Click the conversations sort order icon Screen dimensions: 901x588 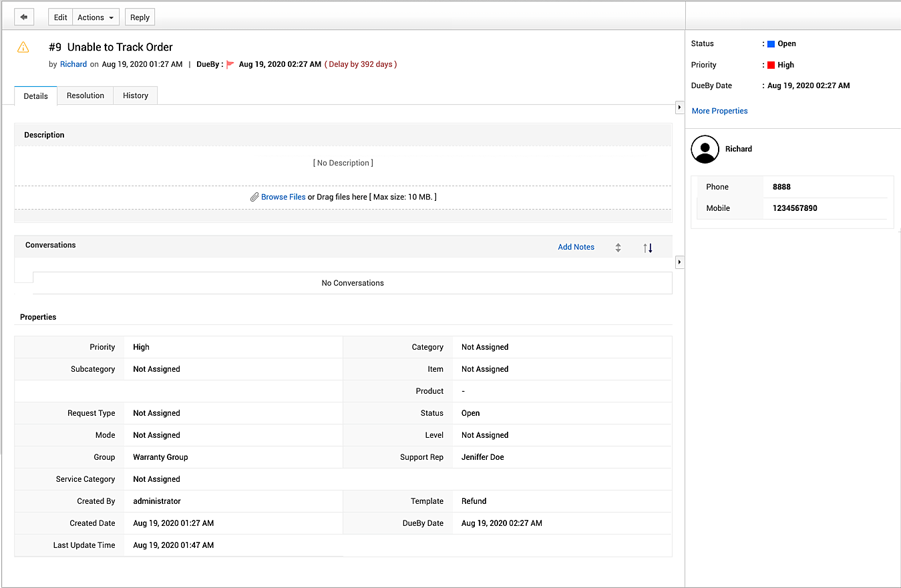click(x=648, y=248)
